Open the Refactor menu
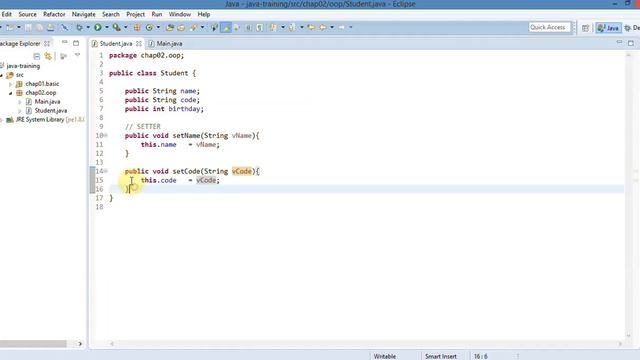Screen dimensions: 640x360 [54, 14]
